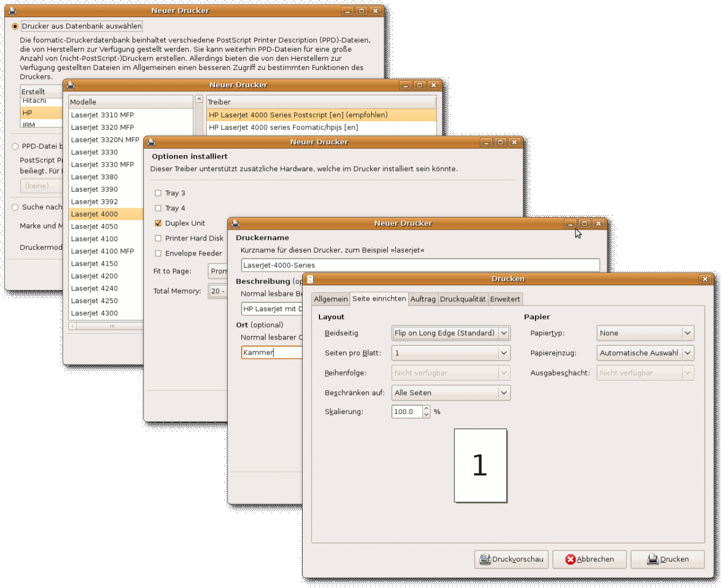This screenshot has width=724, height=588.
Task: Select LaserJet 3310 MFP in models list
Action: [x=131, y=115]
